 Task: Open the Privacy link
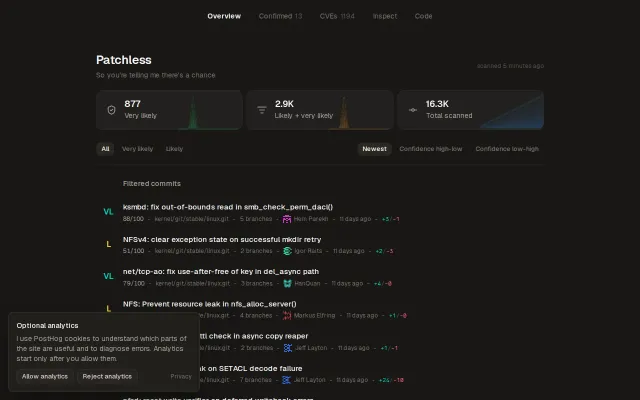pos(181,376)
